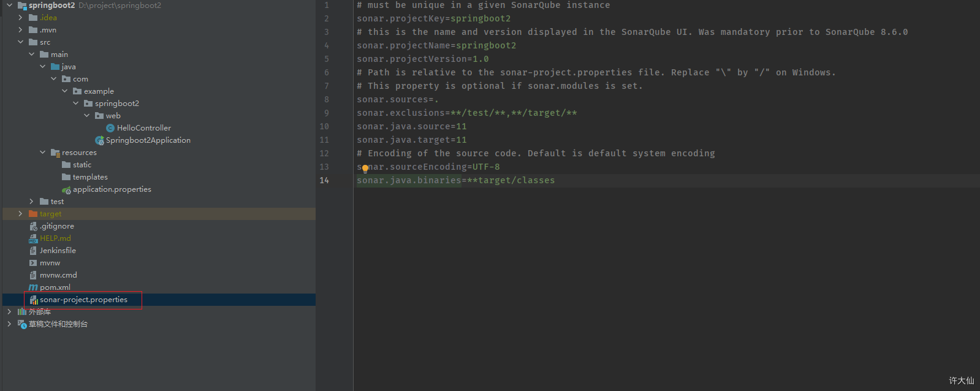980x391 pixels.
Task: Select .gitignore in project tree
Action: click(57, 226)
